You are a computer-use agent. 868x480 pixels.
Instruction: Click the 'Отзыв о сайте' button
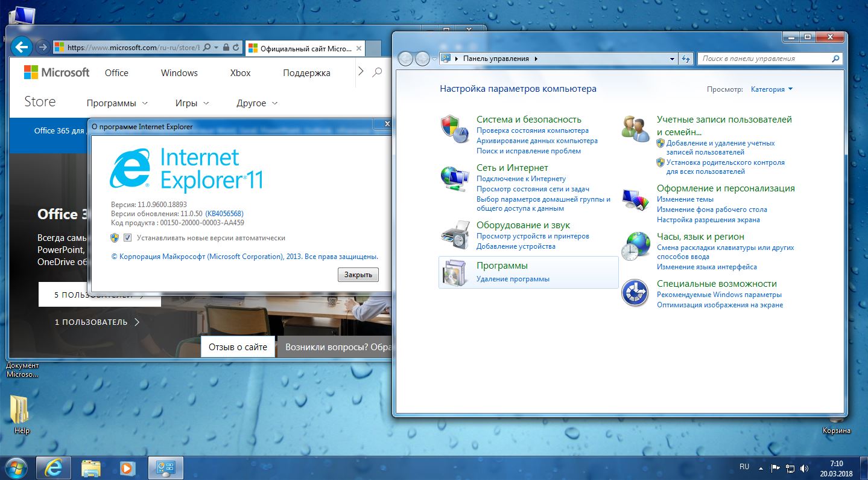[238, 347]
